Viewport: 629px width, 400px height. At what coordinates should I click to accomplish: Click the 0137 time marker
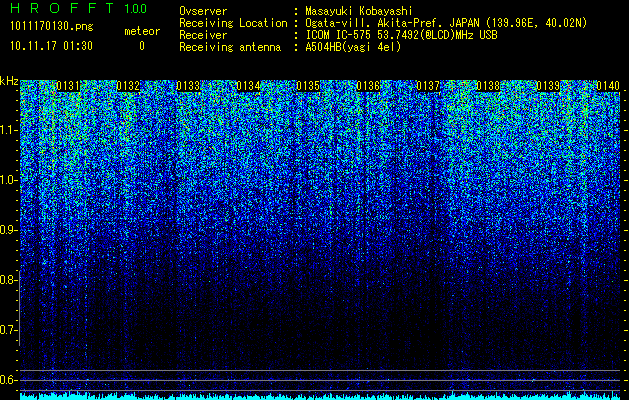[428, 86]
